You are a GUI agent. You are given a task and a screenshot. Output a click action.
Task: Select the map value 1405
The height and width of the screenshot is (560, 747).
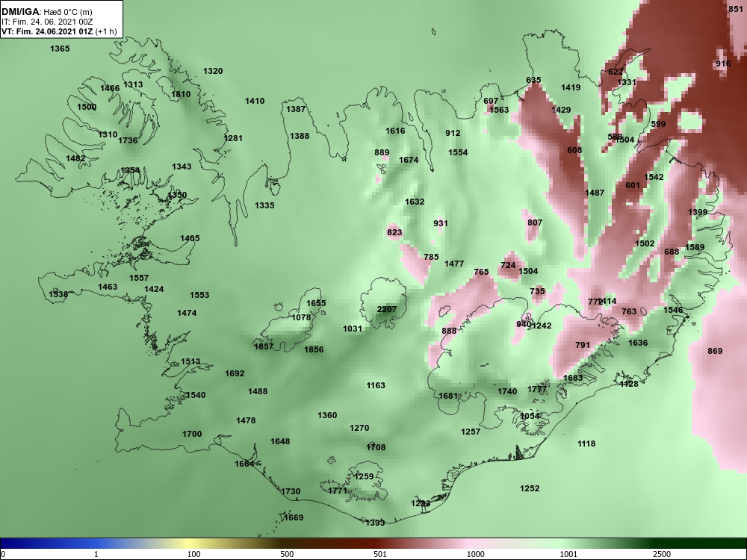[190, 238]
